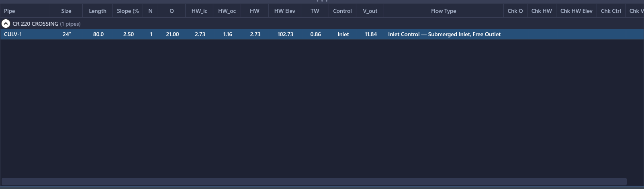Image resolution: width=644 pixels, height=189 pixels.
Task: Click the Q column header
Action: point(172,11)
